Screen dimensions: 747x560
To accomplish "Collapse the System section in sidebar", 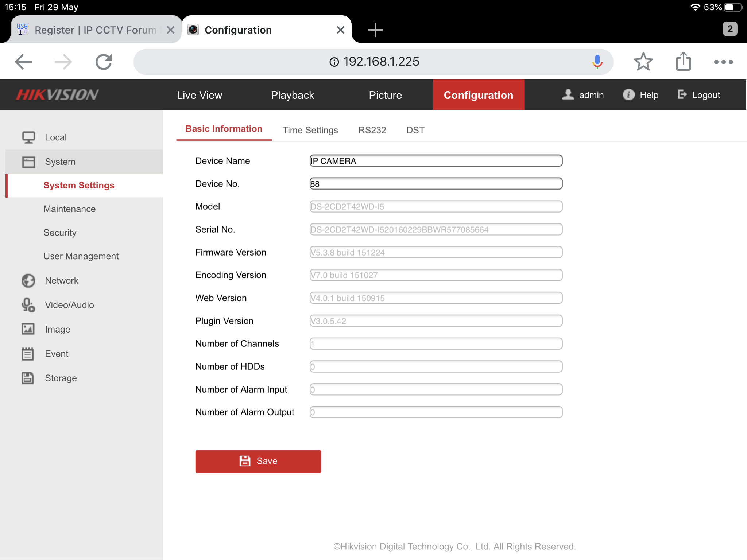I will point(60,162).
